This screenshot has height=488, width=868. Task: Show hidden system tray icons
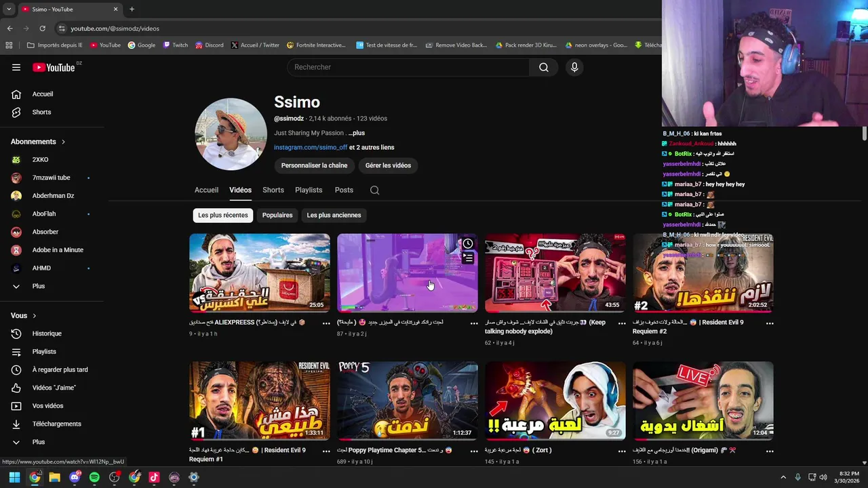(x=783, y=477)
